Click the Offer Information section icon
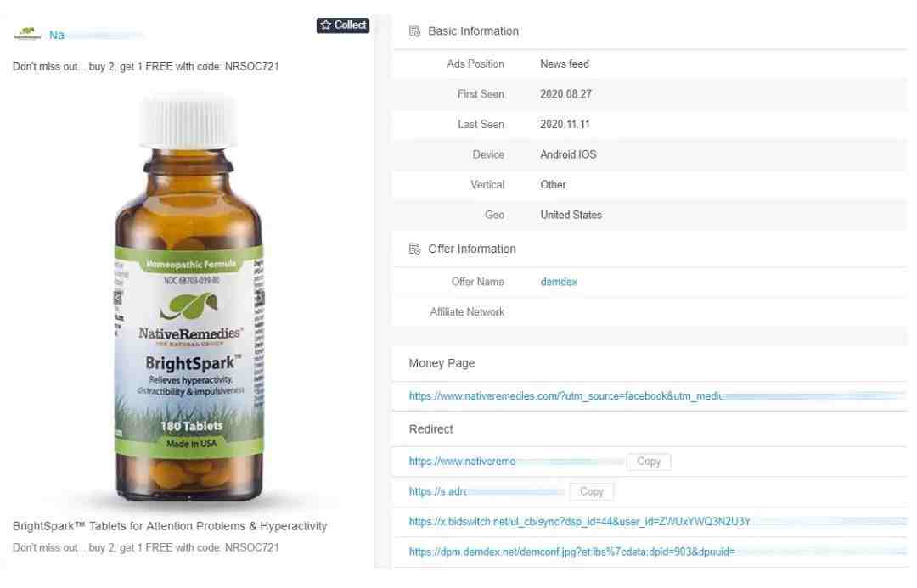 (x=414, y=249)
